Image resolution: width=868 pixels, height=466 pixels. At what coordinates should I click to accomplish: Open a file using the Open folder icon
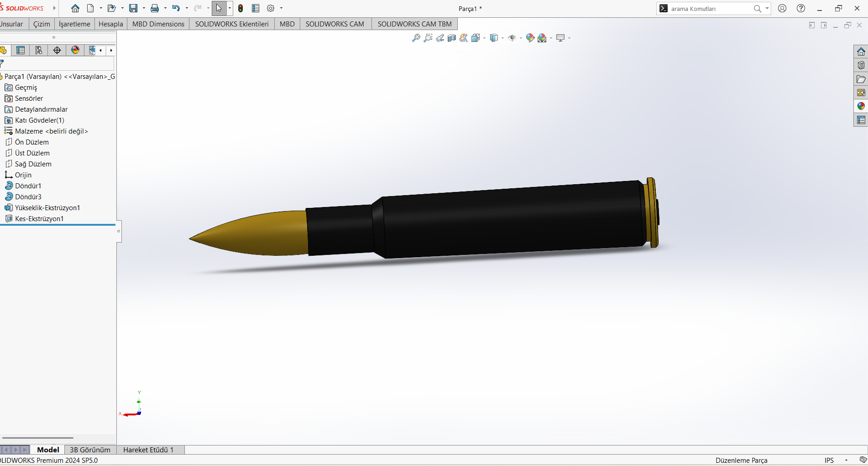pyautogui.click(x=111, y=8)
